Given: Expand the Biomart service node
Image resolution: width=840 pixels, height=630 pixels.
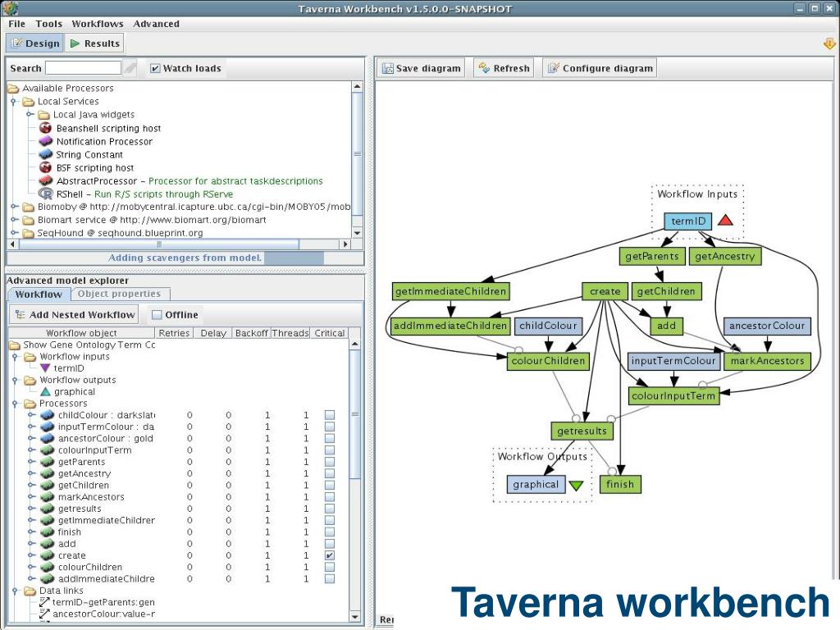Looking at the screenshot, I should (14, 220).
